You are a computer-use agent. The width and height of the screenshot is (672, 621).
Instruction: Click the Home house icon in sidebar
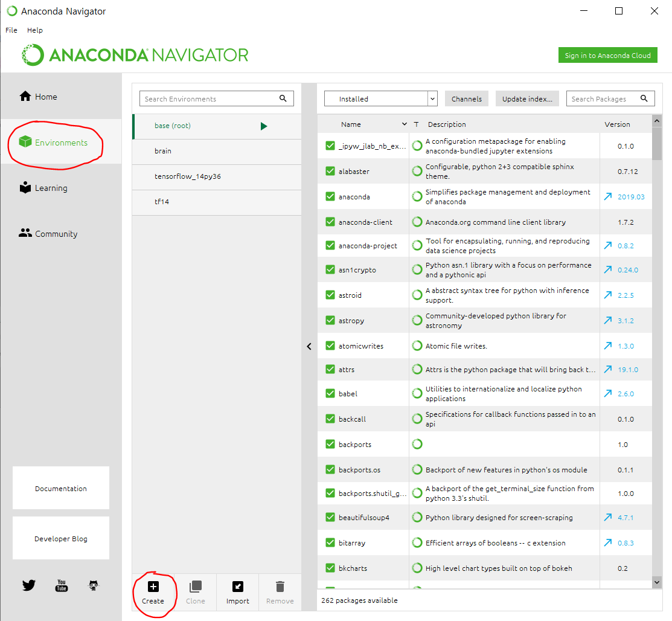[x=25, y=96]
